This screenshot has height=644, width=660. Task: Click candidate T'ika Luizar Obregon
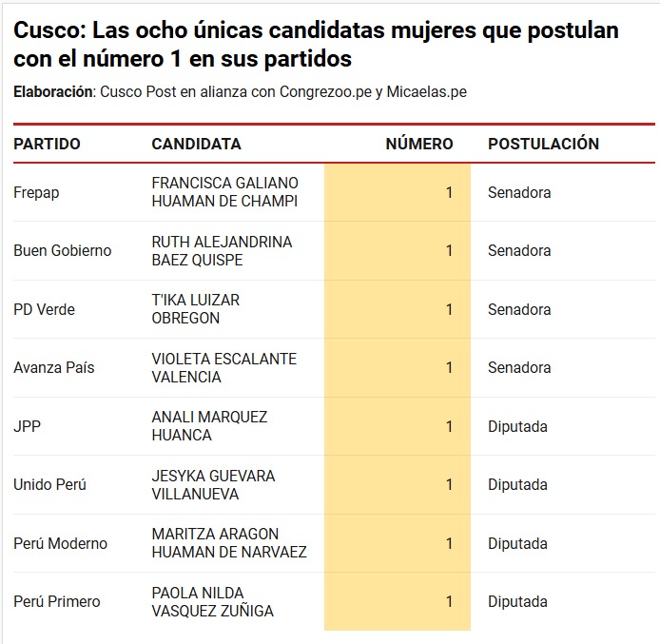pos(195,309)
